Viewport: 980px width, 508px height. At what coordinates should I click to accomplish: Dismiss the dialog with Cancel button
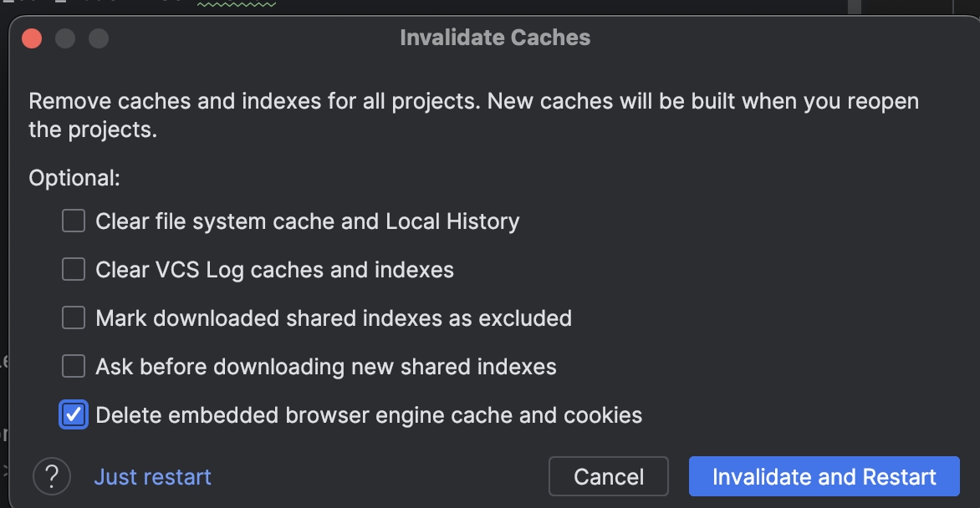[x=609, y=476]
